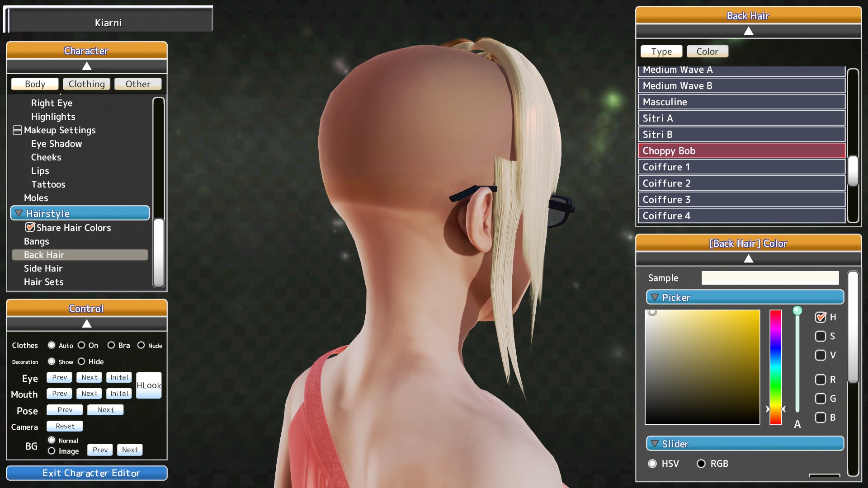
Task: Set Clothes to Bra
Action: pyautogui.click(x=111, y=345)
